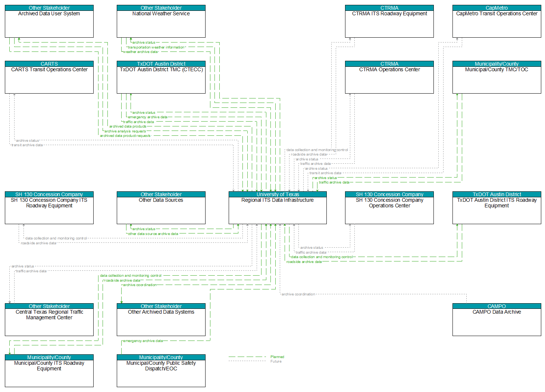Select green 'archive coordination' label

[140, 285]
